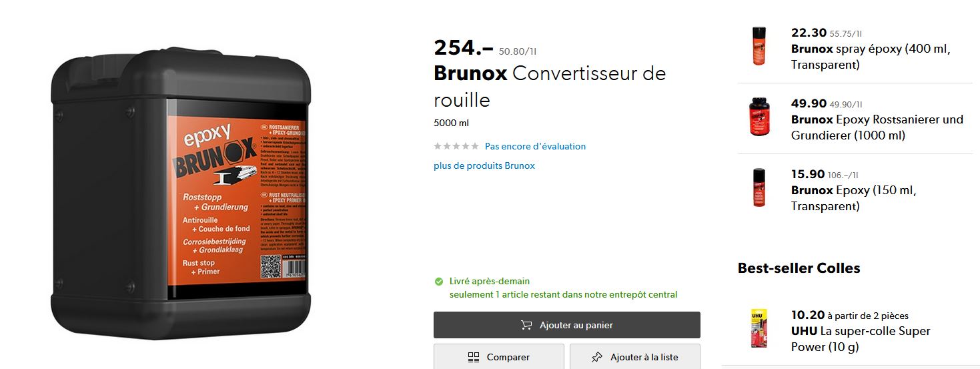This screenshot has height=369, width=980.
Task: Click the pin icon for list
Action: click(597, 358)
